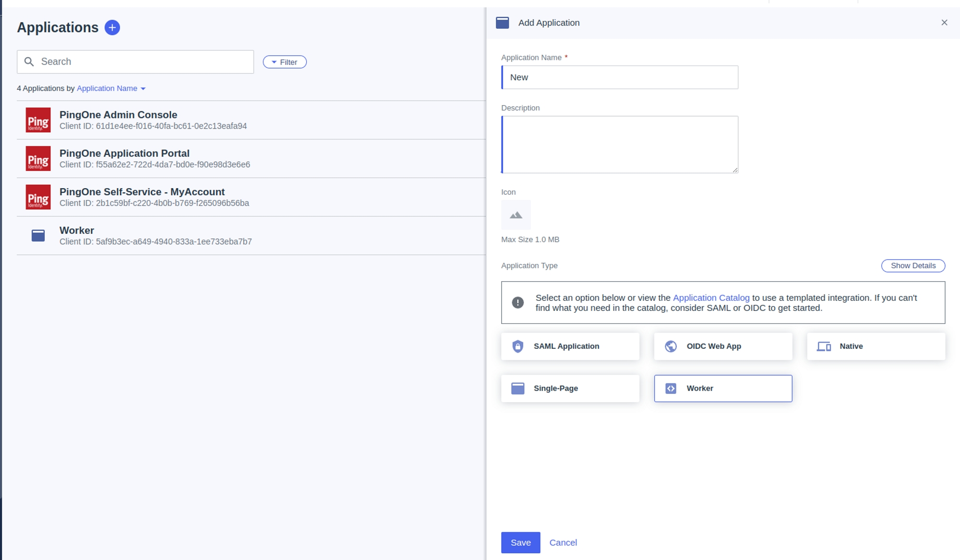
Task: Click the search magnifier icon
Action: tap(29, 62)
